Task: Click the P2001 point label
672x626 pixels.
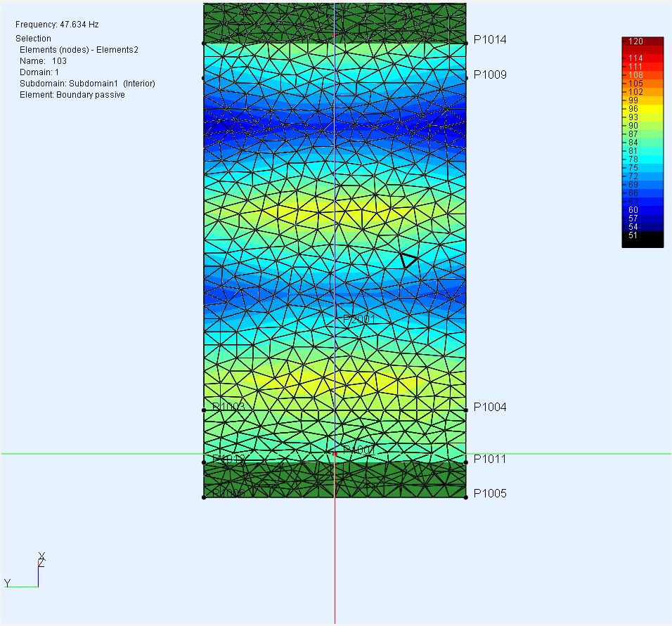Action: (x=358, y=320)
